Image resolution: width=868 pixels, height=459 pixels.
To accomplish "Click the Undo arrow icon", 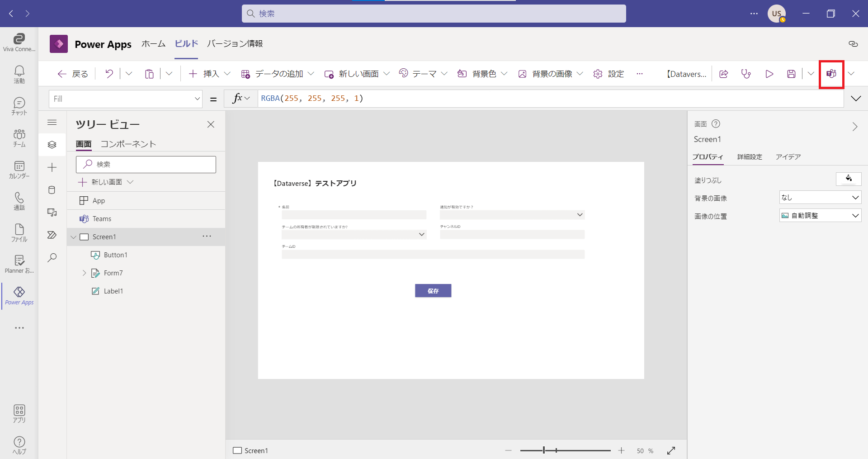I will tap(109, 74).
